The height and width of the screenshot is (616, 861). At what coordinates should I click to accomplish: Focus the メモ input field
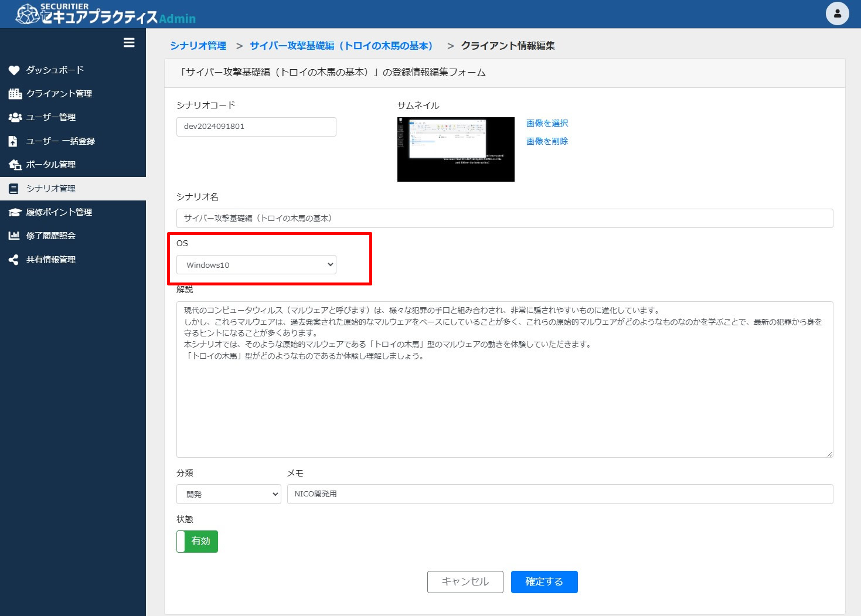[560, 494]
